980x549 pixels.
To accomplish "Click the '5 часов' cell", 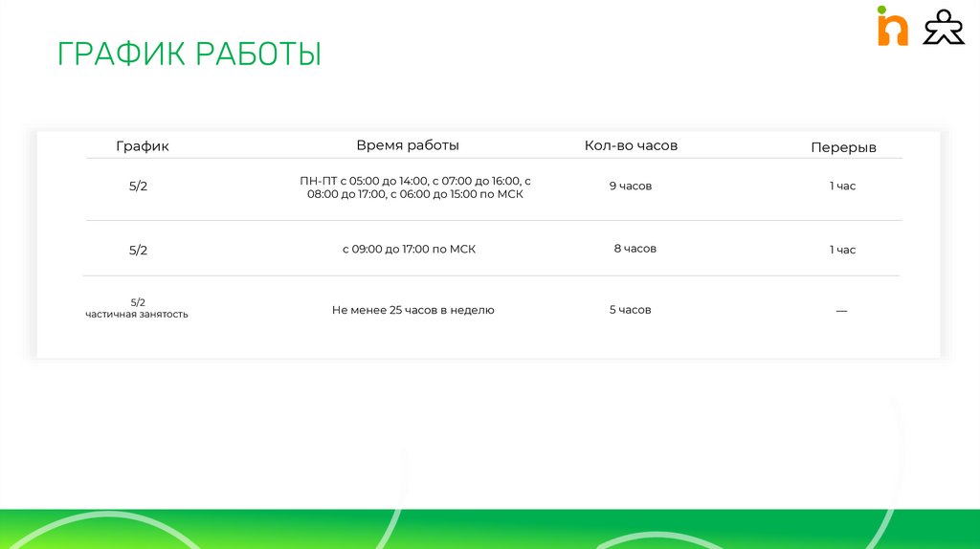I will click(x=630, y=310).
